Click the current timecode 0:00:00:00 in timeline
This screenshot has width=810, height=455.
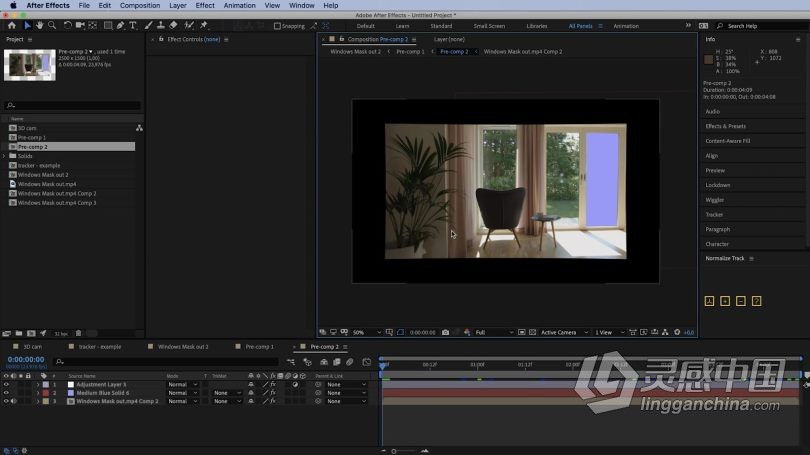pyautogui.click(x=26, y=359)
